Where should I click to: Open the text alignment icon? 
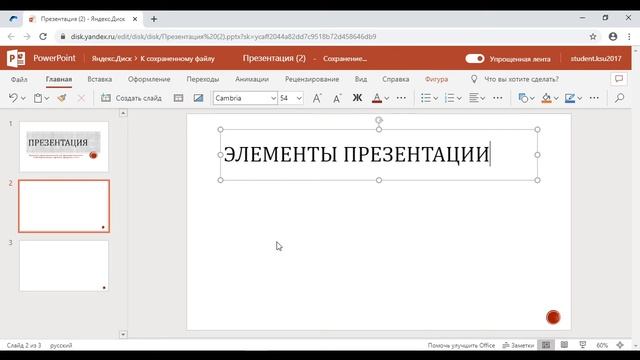[473, 98]
